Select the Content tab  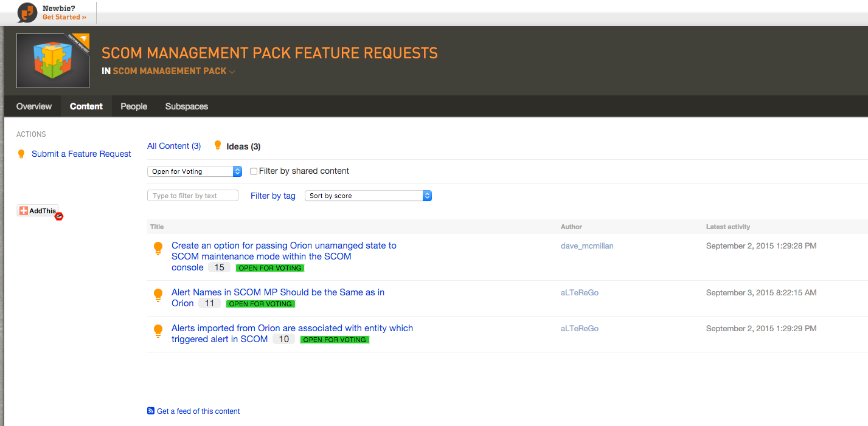(86, 106)
